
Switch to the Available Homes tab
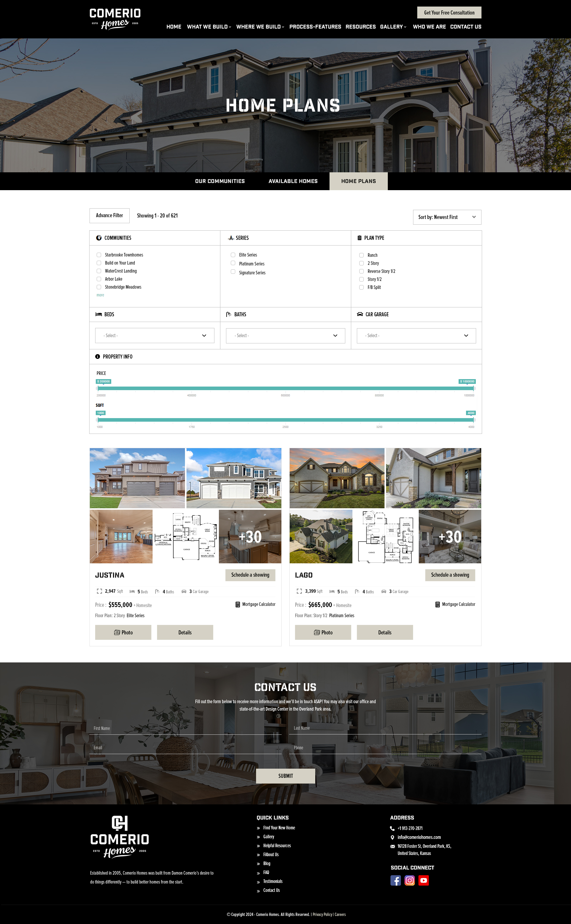click(293, 181)
